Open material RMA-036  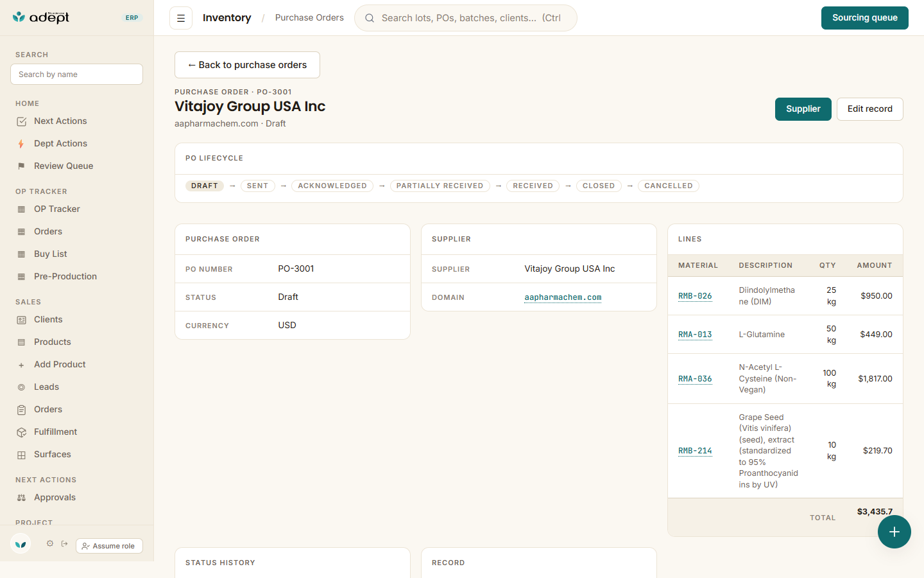(695, 379)
